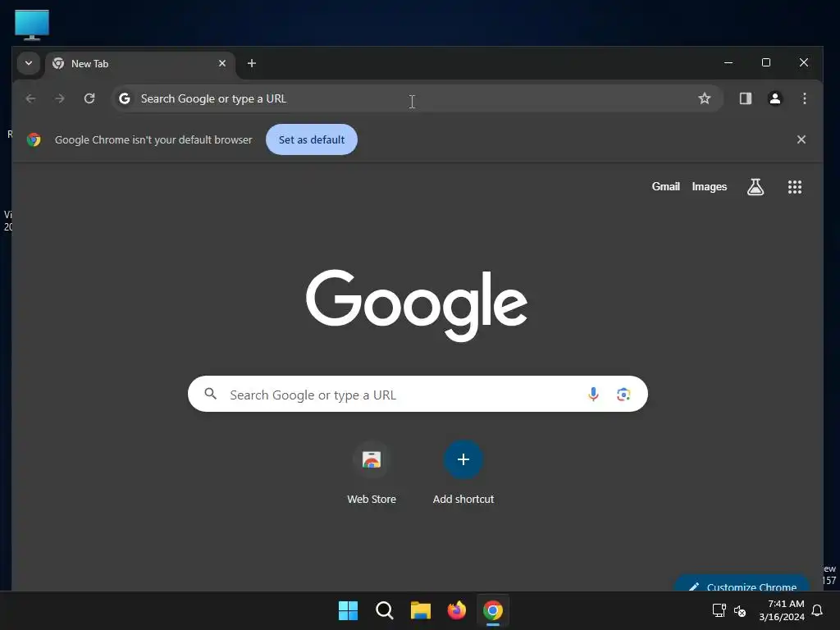The image size is (840, 630).
Task: Launch Firefox from the taskbar
Action: click(x=456, y=610)
